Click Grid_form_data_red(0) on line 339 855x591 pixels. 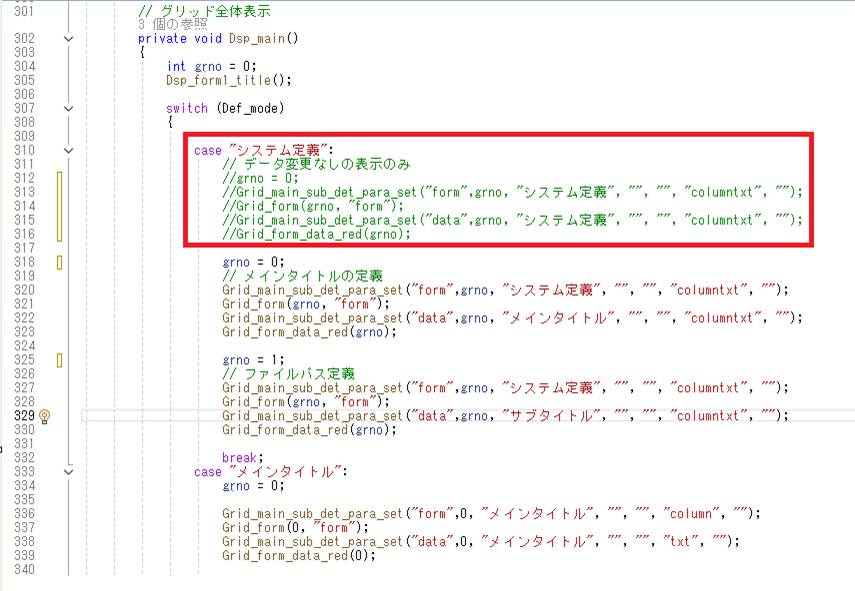[x=298, y=555]
